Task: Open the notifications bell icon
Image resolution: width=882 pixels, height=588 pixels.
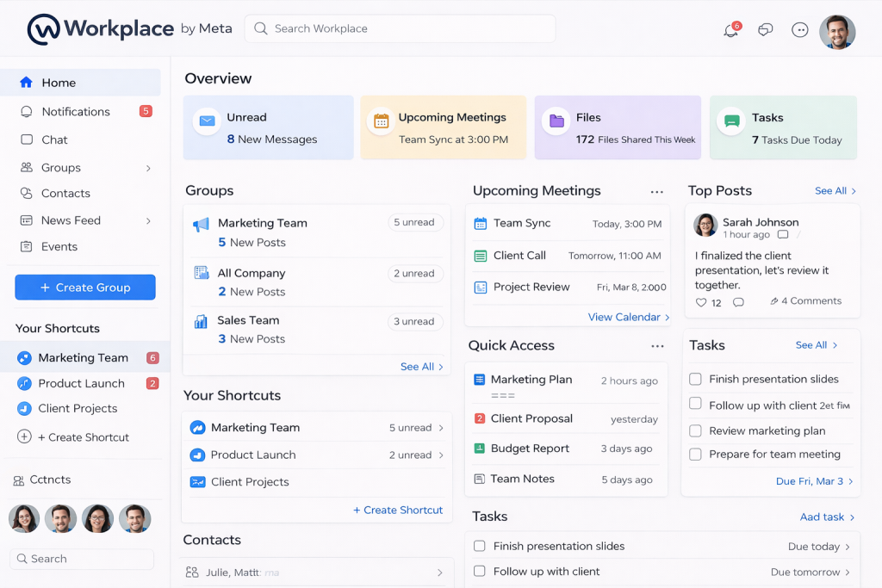Action: 730,31
